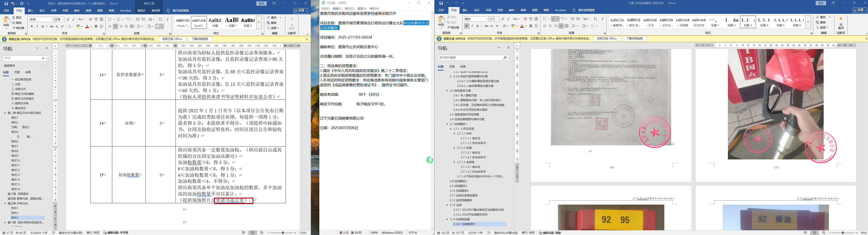
Task: Open the font name dropdown showing 宋体
Action: 52,20
